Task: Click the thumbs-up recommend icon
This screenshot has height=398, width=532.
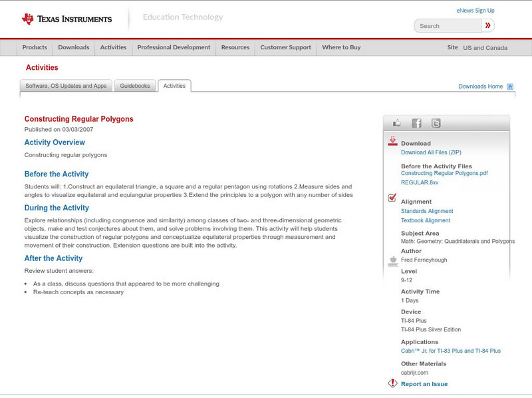Action: tap(396, 122)
